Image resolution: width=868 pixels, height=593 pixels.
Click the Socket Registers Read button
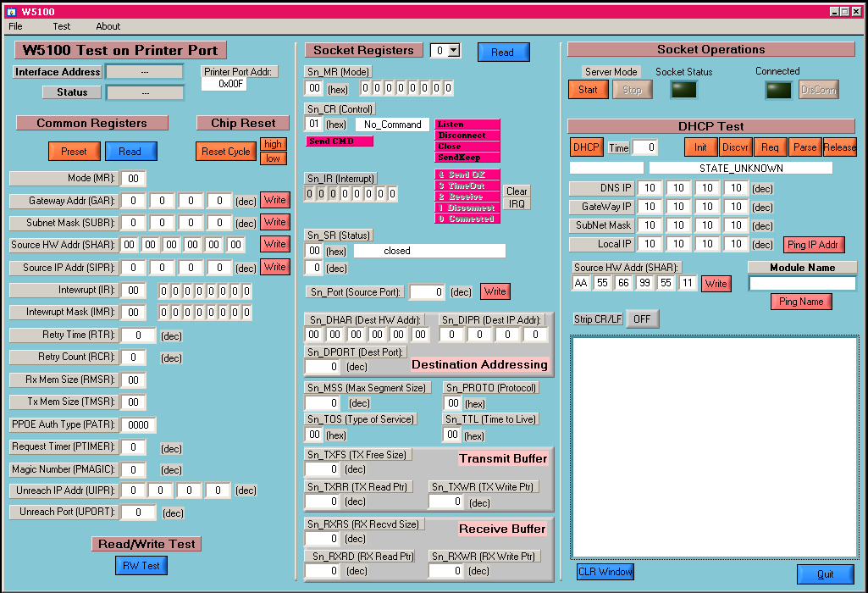[x=503, y=52]
